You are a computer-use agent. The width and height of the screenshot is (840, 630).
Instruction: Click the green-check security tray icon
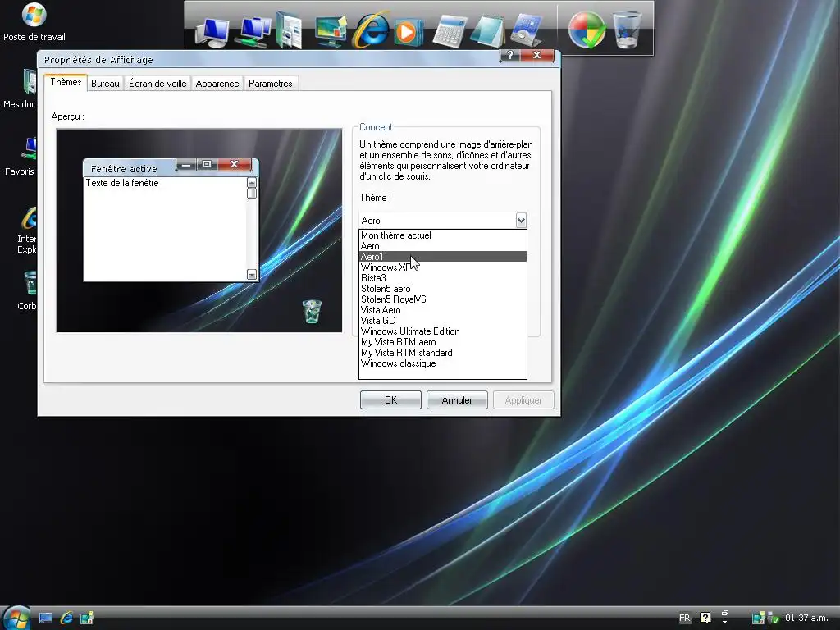point(773,619)
